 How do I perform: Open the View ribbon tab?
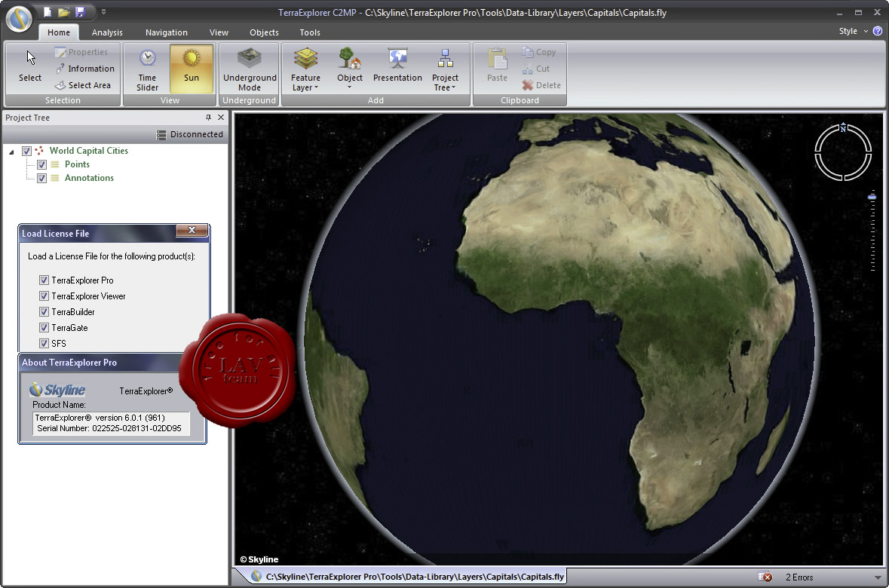click(x=219, y=32)
